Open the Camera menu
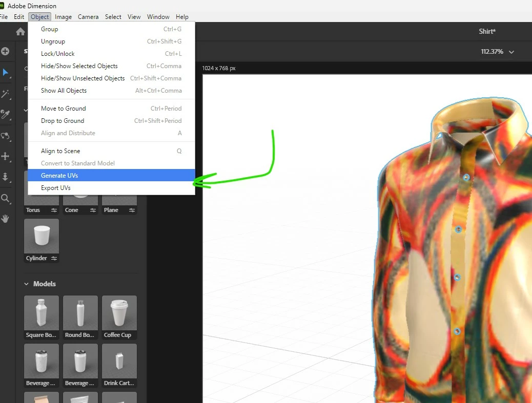This screenshot has height=403, width=532. pyautogui.click(x=88, y=17)
